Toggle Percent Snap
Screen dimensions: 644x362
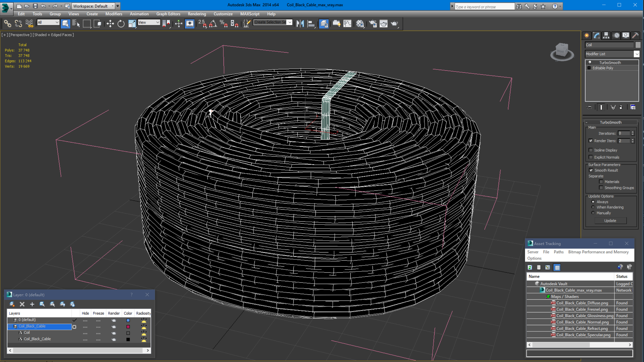coord(224,23)
